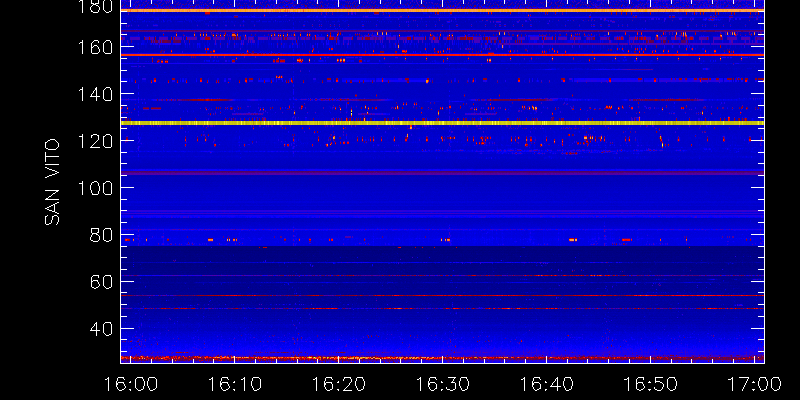
Task: Click the 120 frequency label
Action: point(94,141)
